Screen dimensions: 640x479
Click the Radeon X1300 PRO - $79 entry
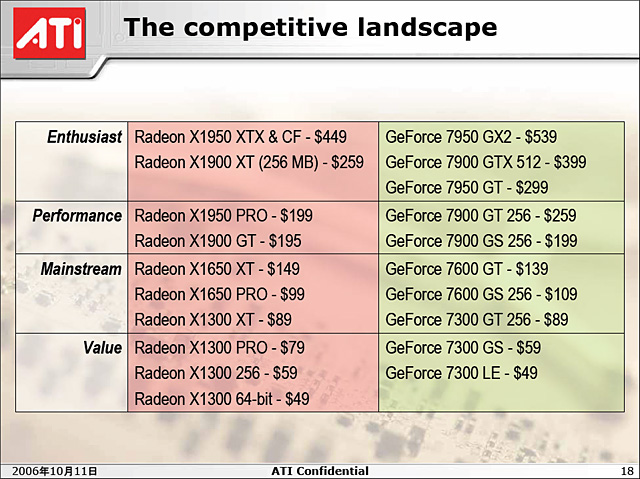[219, 347]
